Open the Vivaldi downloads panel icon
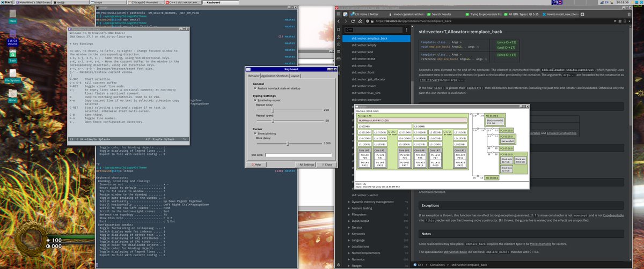The width and height of the screenshot is (644, 269). point(338,39)
